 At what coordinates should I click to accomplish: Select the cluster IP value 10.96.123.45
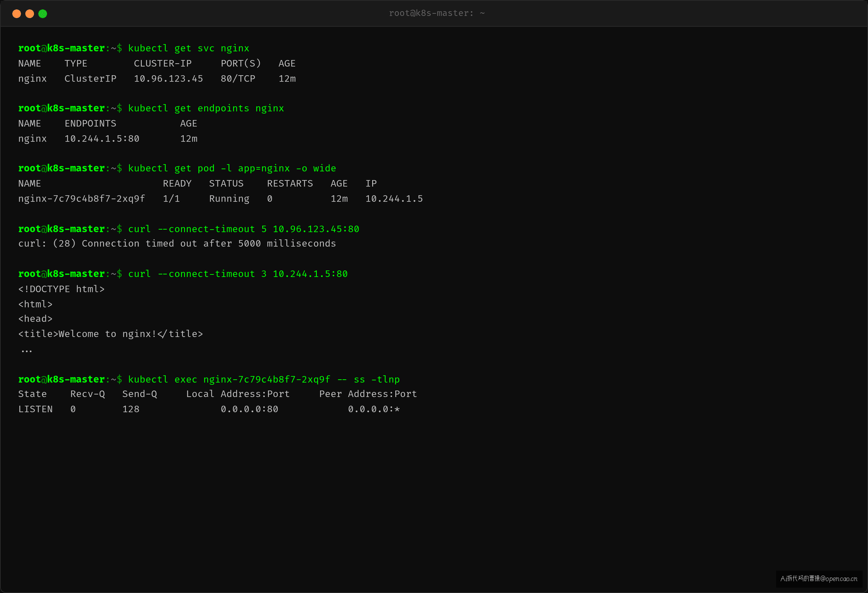tap(169, 79)
